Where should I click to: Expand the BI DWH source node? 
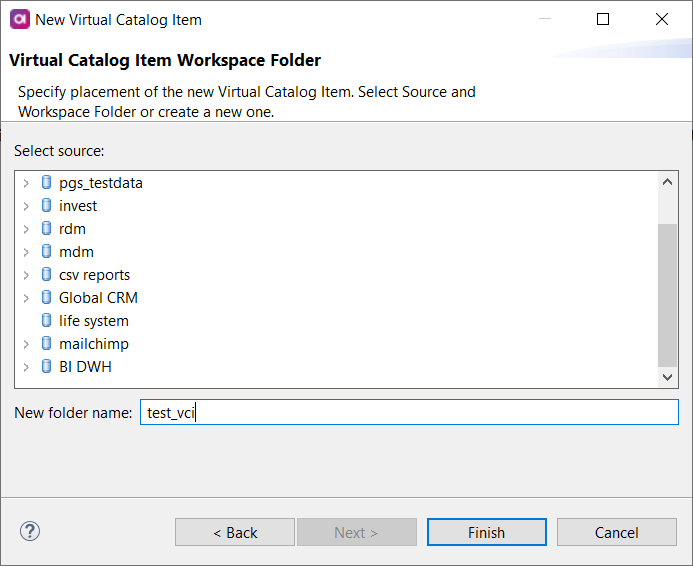point(26,367)
